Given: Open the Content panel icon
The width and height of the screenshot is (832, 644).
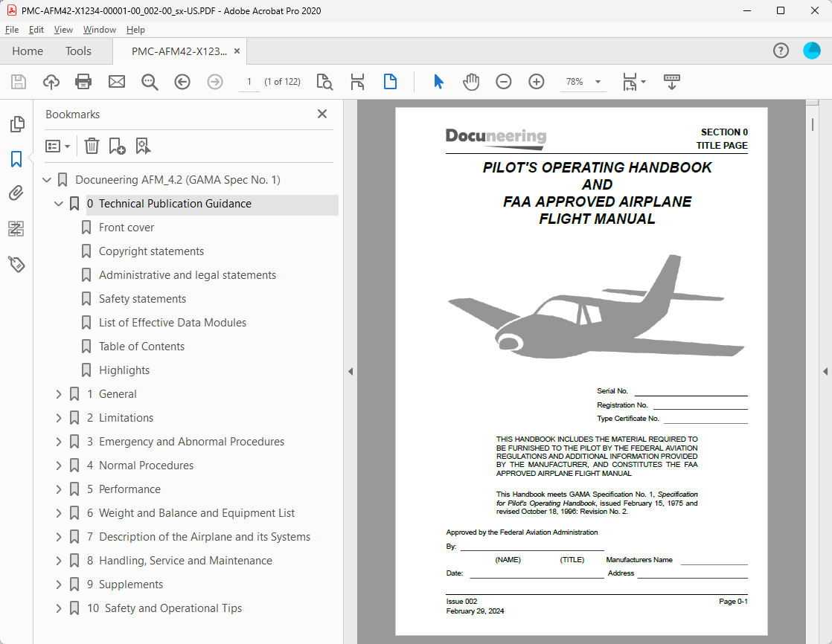Looking at the screenshot, I should click(x=16, y=228).
